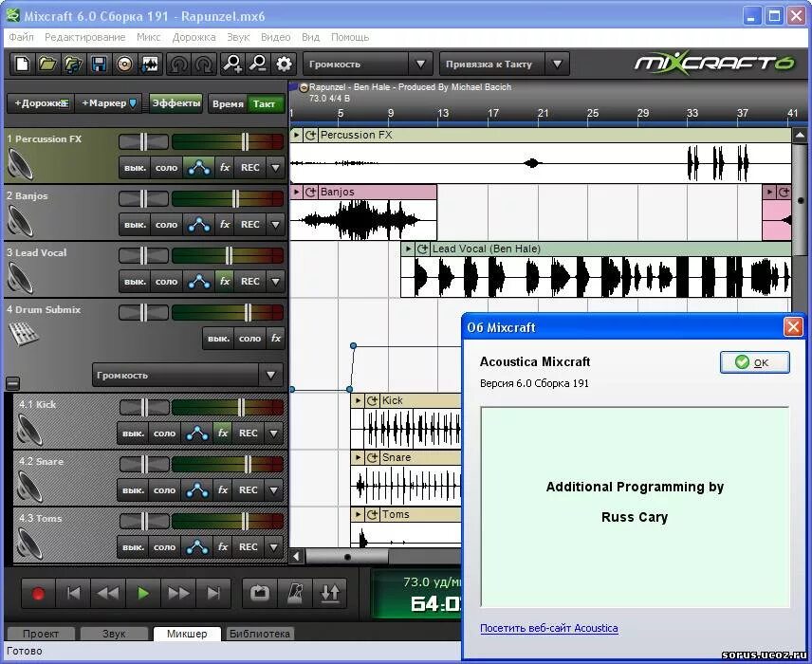Open the Файл menu
Viewport: 812px width, 664px height.
(21, 37)
